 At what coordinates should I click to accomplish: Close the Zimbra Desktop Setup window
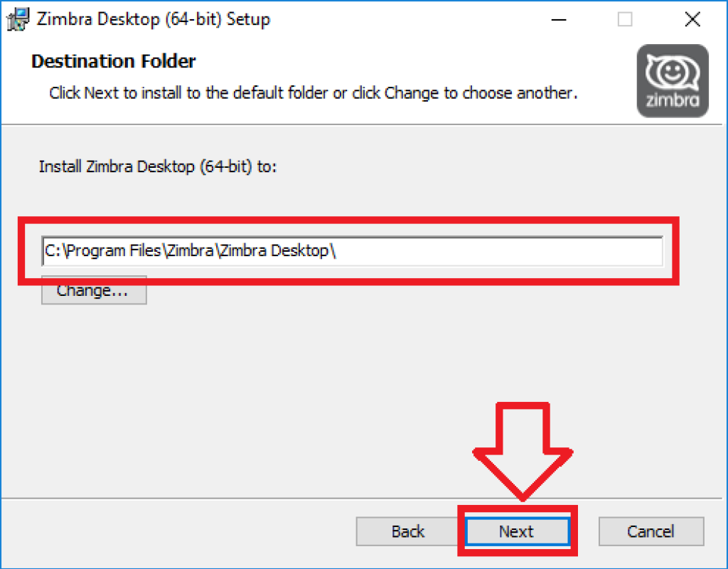(692, 19)
